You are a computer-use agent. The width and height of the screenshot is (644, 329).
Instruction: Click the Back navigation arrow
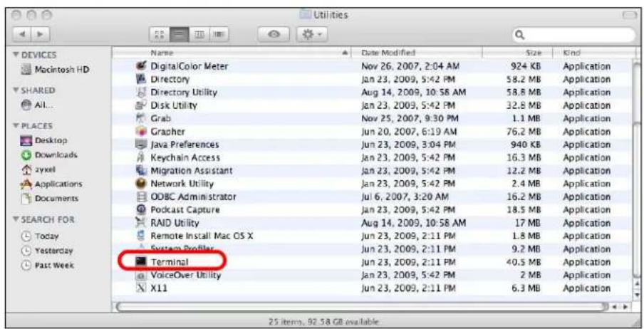23,34
